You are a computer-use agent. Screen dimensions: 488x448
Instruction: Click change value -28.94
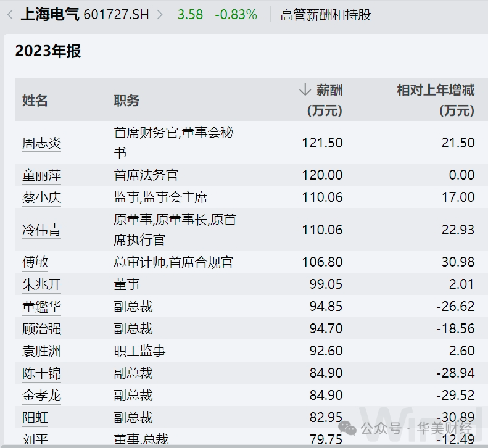455,373
